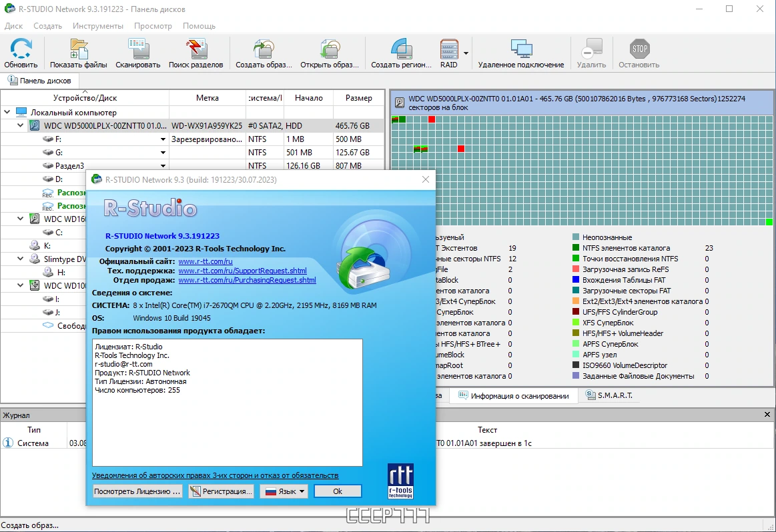The image size is (776, 532).
Task: Open the SupportRequest.shtml support link
Action: coord(242,271)
